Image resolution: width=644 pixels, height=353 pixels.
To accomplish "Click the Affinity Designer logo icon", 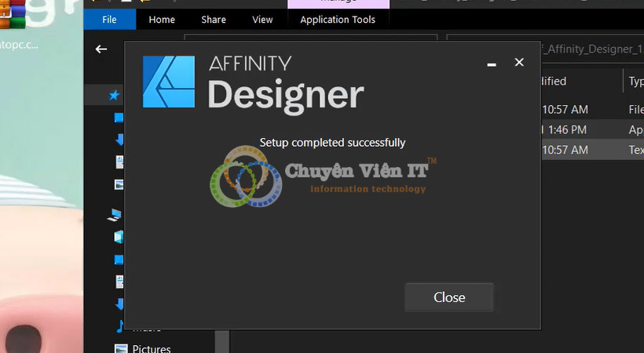I will coord(168,82).
